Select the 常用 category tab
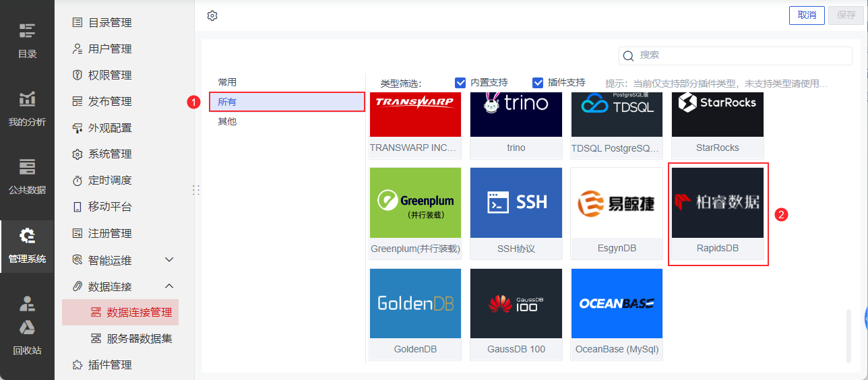 286,82
